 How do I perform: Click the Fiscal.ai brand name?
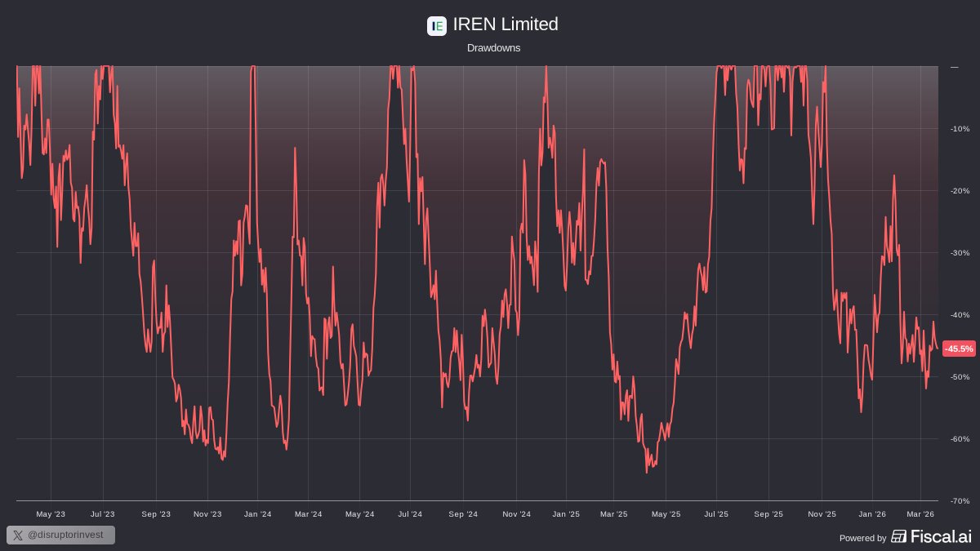coord(941,536)
